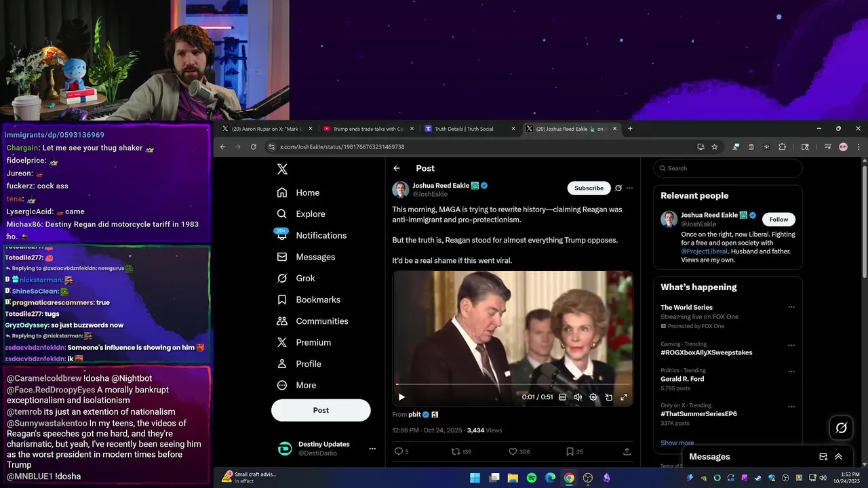Open Premium in the sidebar
The image size is (868, 488).
click(x=303, y=342)
